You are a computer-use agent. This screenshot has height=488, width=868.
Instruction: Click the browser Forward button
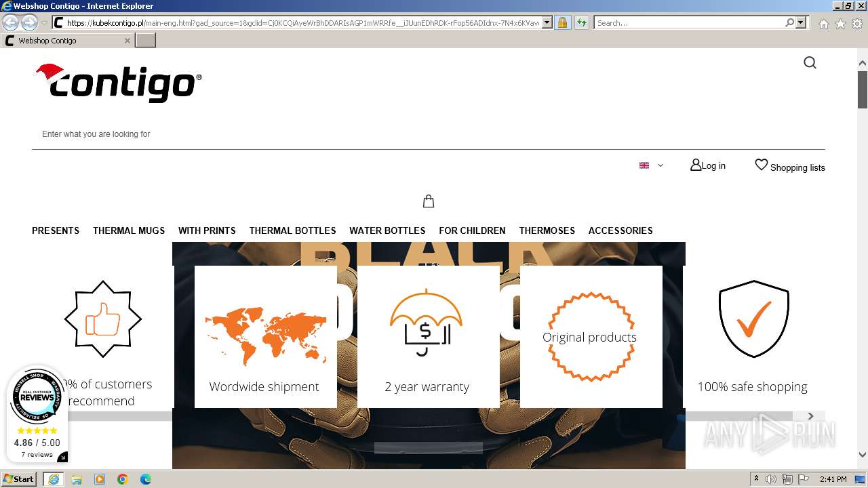tap(29, 22)
